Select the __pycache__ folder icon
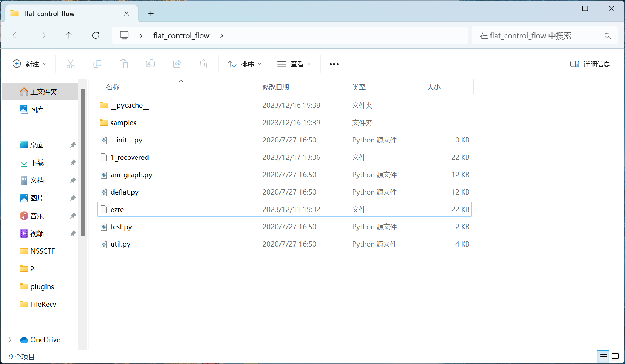This screenshot has height=364, width=625. coord(104,106)
